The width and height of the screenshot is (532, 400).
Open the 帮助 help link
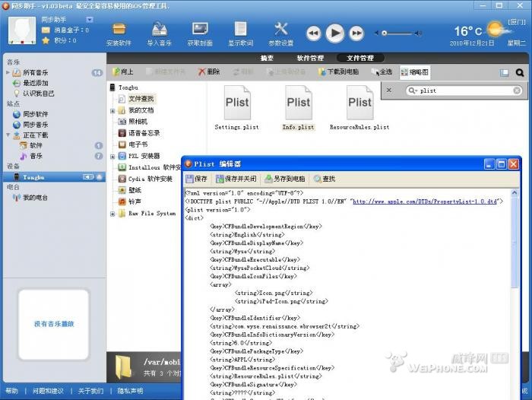pos(12,391)
